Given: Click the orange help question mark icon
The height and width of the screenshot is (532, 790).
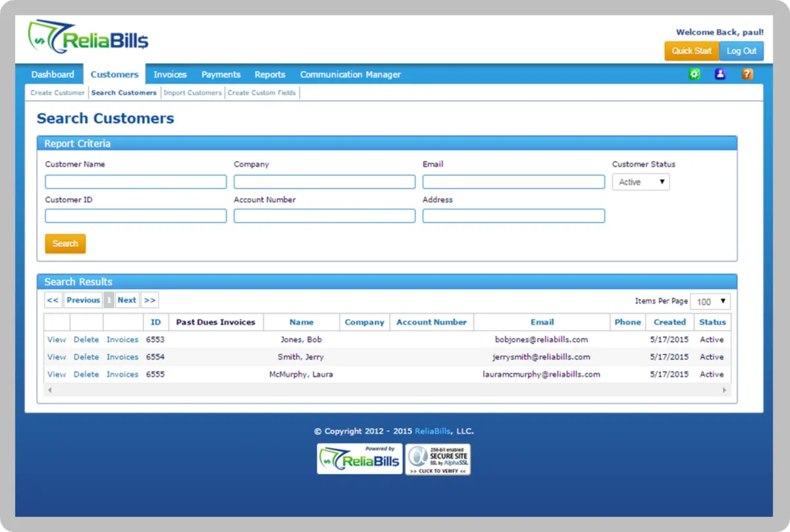Looking at the screenshot, I should [747, 74].
